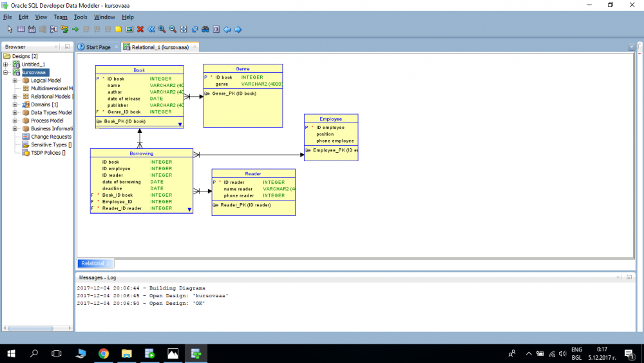
Task: Open Google Chrome from the taskbar
Action: tap(104, 353)
